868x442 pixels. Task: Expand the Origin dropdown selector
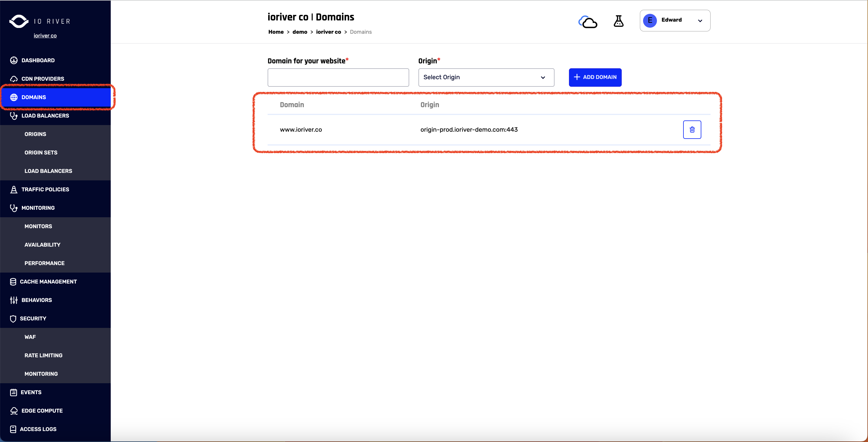484,77
